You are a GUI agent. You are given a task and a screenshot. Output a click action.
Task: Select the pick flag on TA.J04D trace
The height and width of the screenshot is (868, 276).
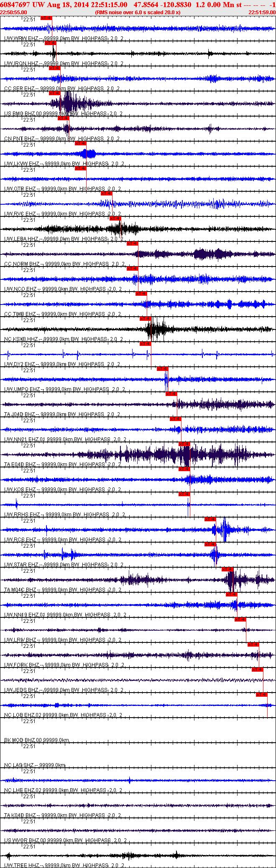pyautogui.click(x=171, y=394)
